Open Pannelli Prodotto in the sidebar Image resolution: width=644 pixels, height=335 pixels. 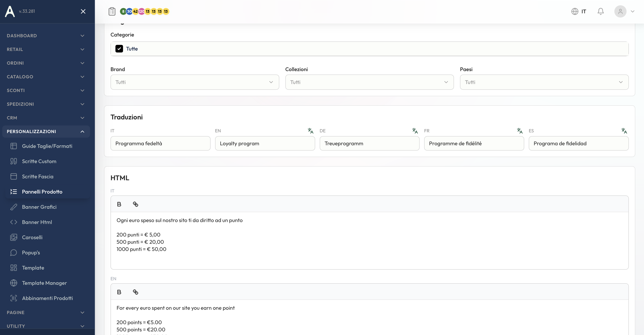47,192
